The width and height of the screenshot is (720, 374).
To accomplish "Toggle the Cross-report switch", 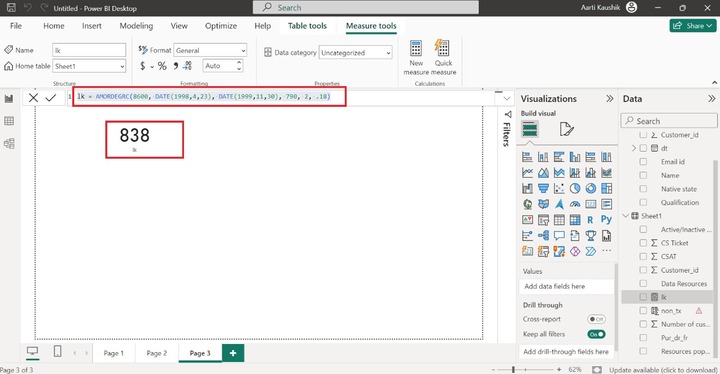I will [596, 319].
